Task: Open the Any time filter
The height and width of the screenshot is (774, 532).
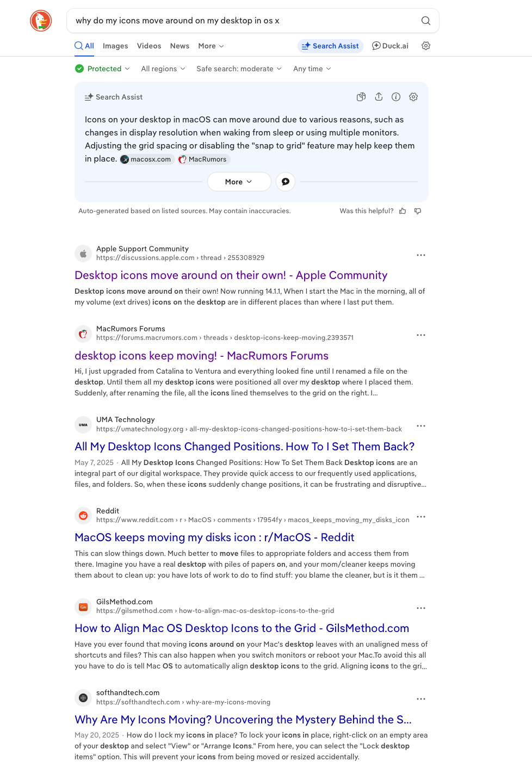Action: (x=312, y=69)
